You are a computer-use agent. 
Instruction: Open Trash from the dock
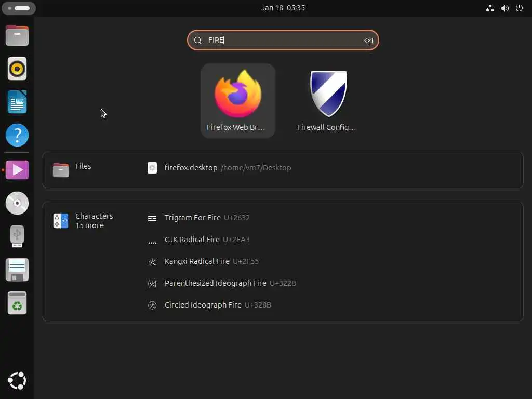click(x=17, y=303)
